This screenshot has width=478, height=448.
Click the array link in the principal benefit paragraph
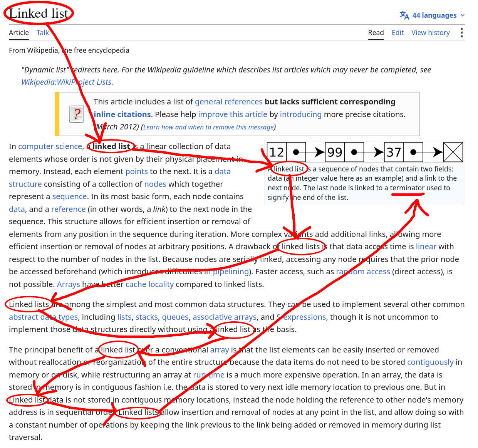point(220,350)
